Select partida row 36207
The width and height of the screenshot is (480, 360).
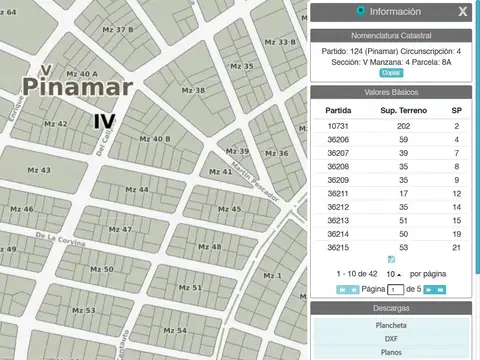tap(391, 153)
